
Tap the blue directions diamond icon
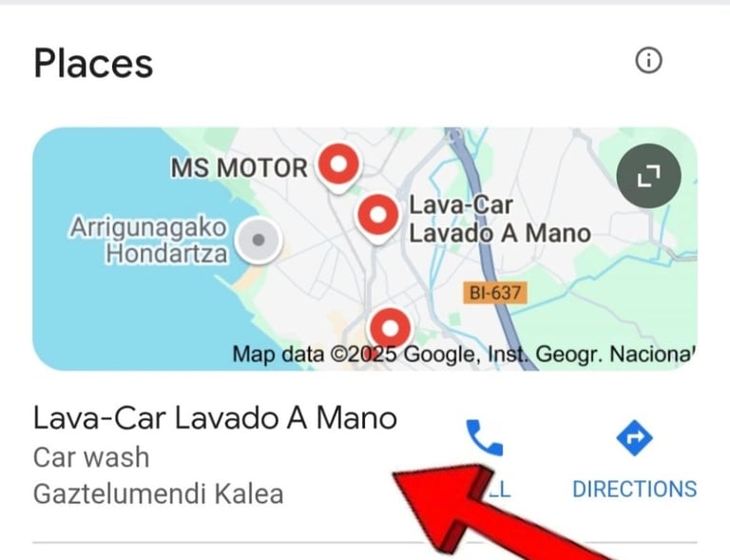click(x=634, y=437)
